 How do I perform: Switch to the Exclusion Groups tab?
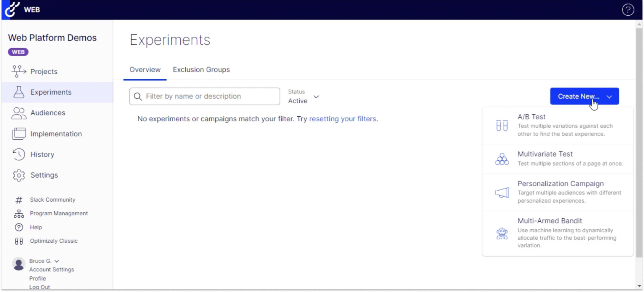pos(201,70)
